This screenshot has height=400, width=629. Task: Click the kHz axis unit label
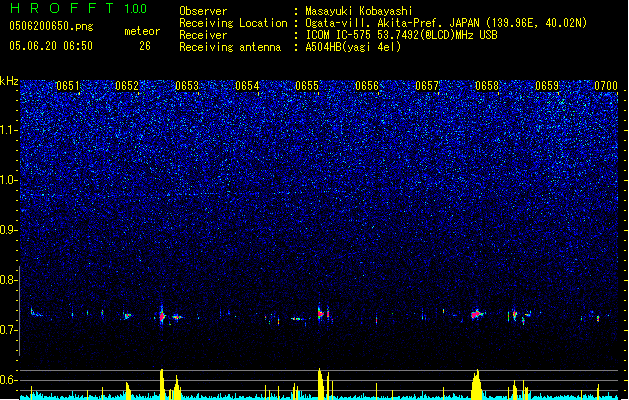[9, 81]
